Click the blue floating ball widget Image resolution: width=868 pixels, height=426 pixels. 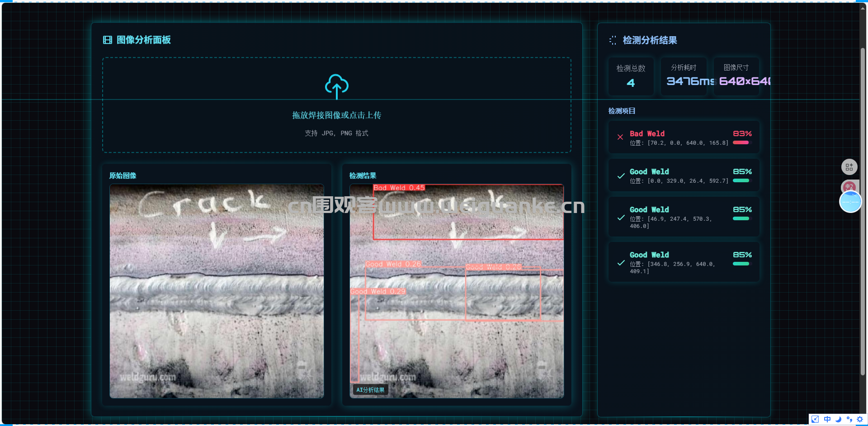(850, 202)
